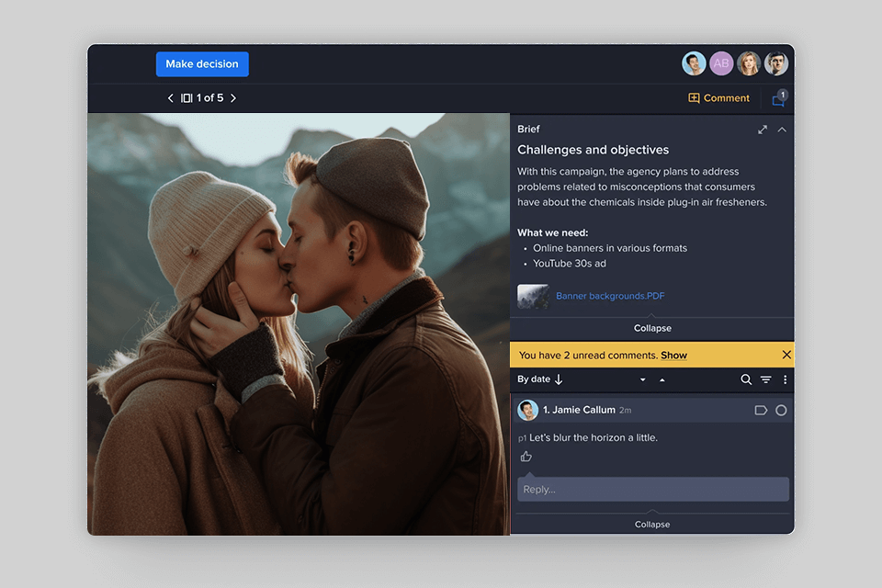
Task: Click the AB reviewer avatar
Action: point(721,63)
